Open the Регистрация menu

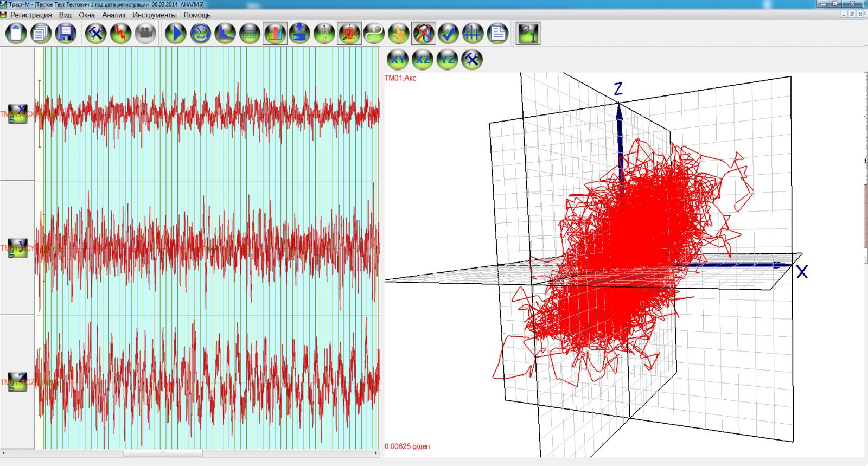[31, 15]
